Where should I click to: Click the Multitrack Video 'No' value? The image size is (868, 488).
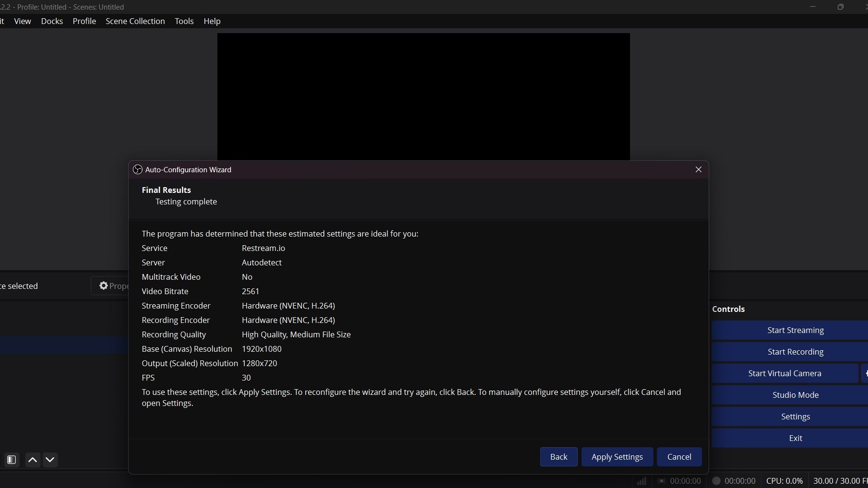pos(247,277)
